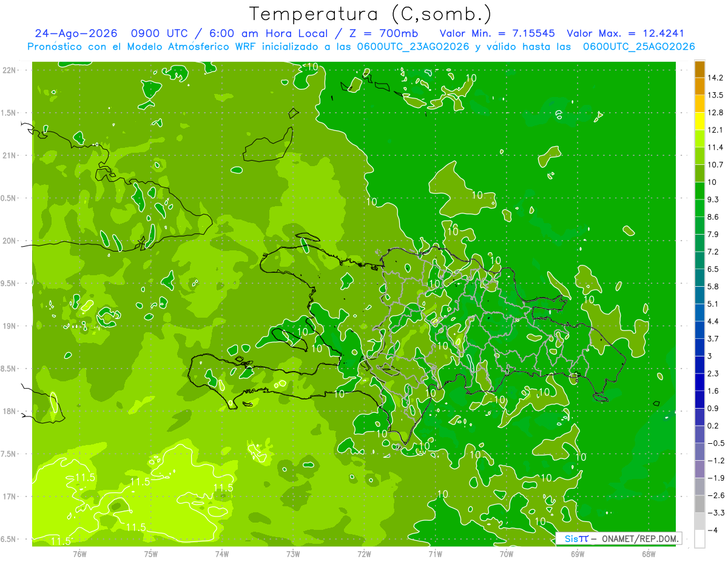Click the legend value 5.8
This screenshot has width=728, height=562.
point(713,287)
